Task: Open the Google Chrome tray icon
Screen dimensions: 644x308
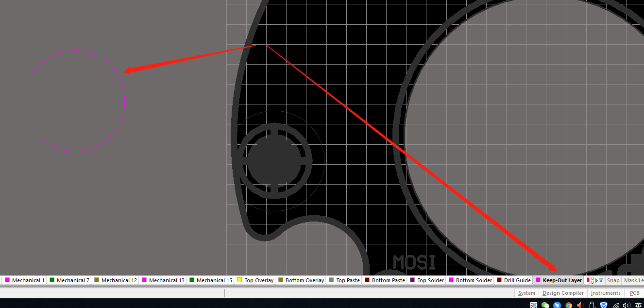Action: point(569,305)
